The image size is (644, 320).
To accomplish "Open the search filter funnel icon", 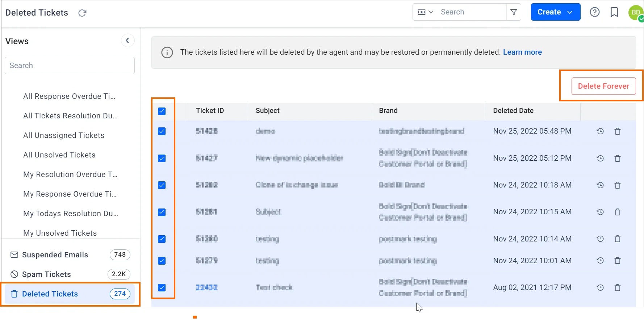I will pyautogui.click(x=514, y=12).
